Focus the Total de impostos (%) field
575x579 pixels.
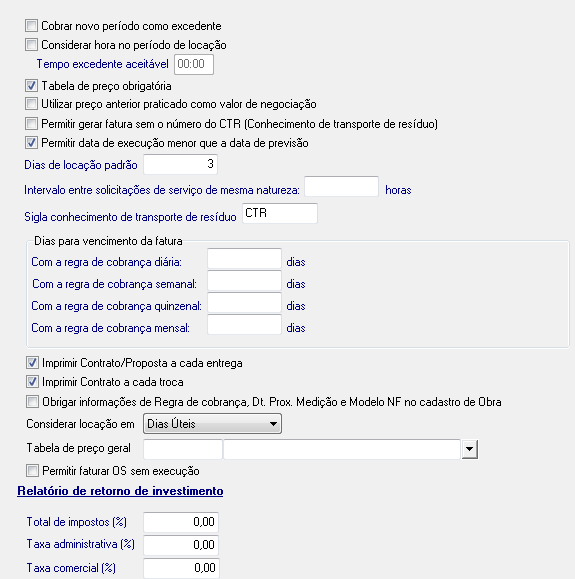181,522
